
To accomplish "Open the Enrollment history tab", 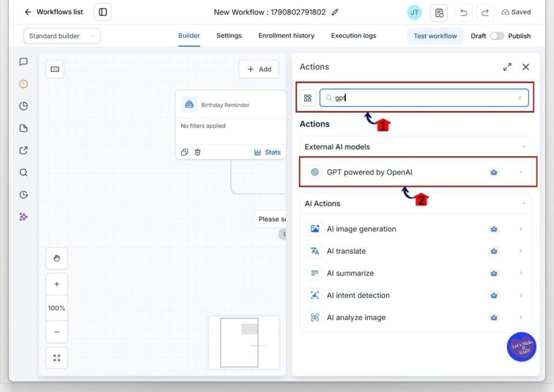I will (x=286, y=36).
